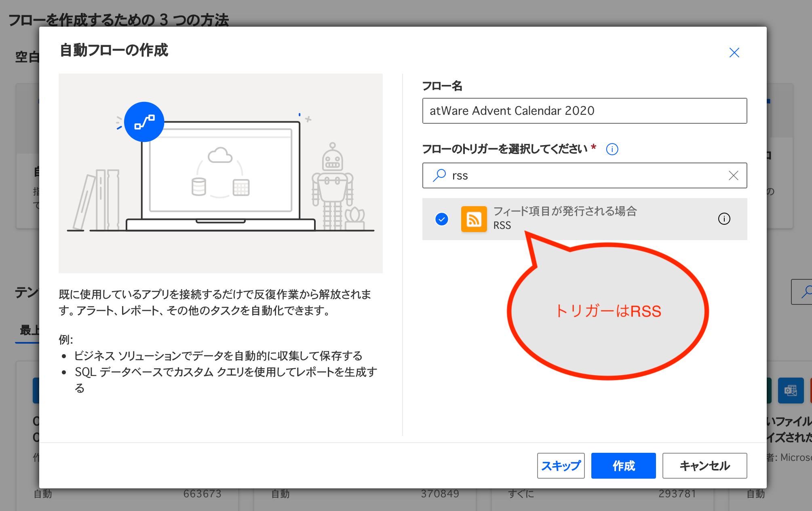This screenshot has width=812, height=511.
Task: Click the スキップ button
Action: tap(561, 465)
